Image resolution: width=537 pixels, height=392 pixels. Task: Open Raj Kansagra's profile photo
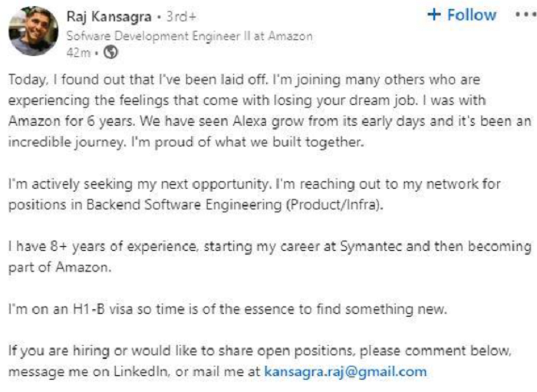coord(33,31)
